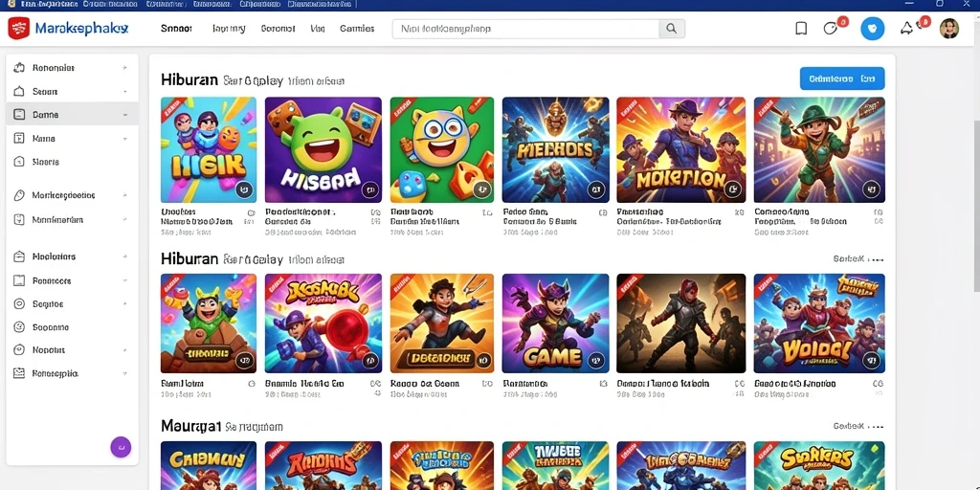The height and width of the screenshot is (490, 980).
Task: Click round badge icon on "MIEHOIS" thumbnail
Action: [595, 189]
